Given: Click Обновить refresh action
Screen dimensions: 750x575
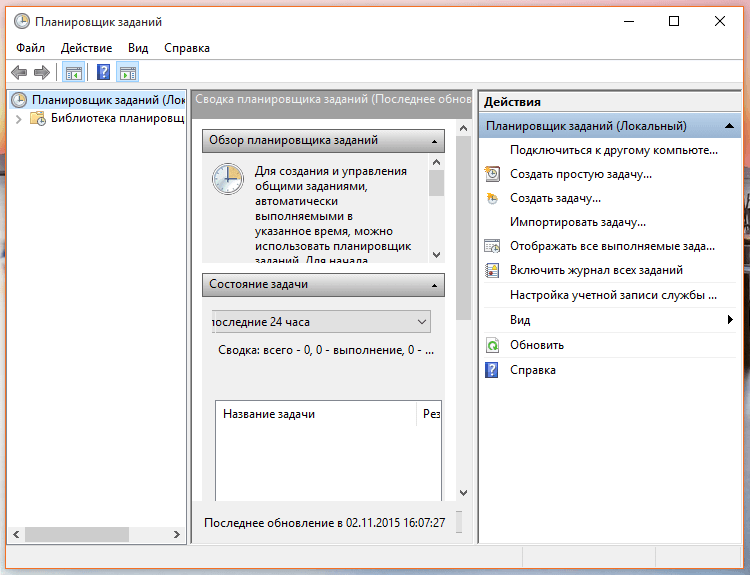Looking at the screenshot, I should point(537,345).
